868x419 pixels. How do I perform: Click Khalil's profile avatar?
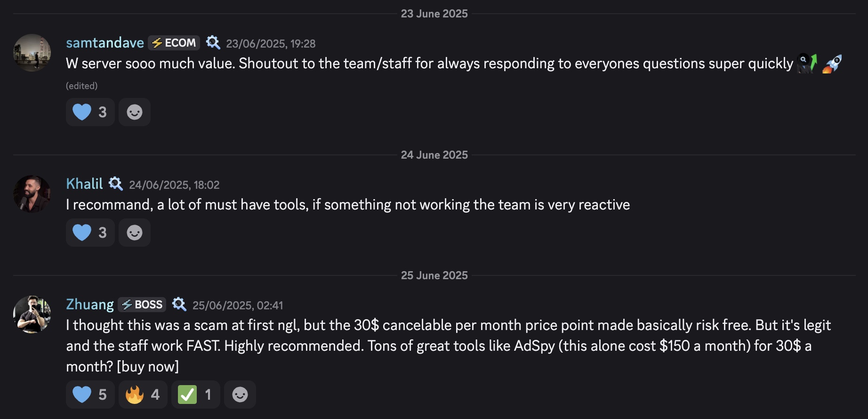(x=32, y=194)
